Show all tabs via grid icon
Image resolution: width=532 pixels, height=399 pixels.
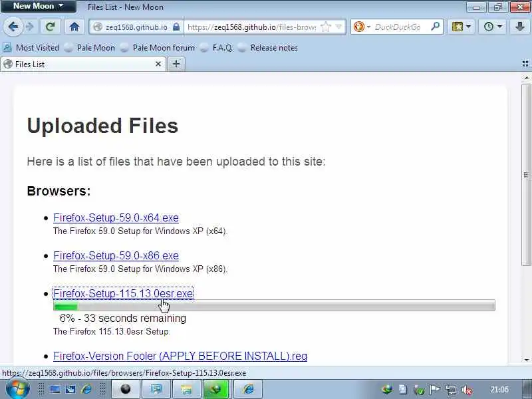click(525, 64)
